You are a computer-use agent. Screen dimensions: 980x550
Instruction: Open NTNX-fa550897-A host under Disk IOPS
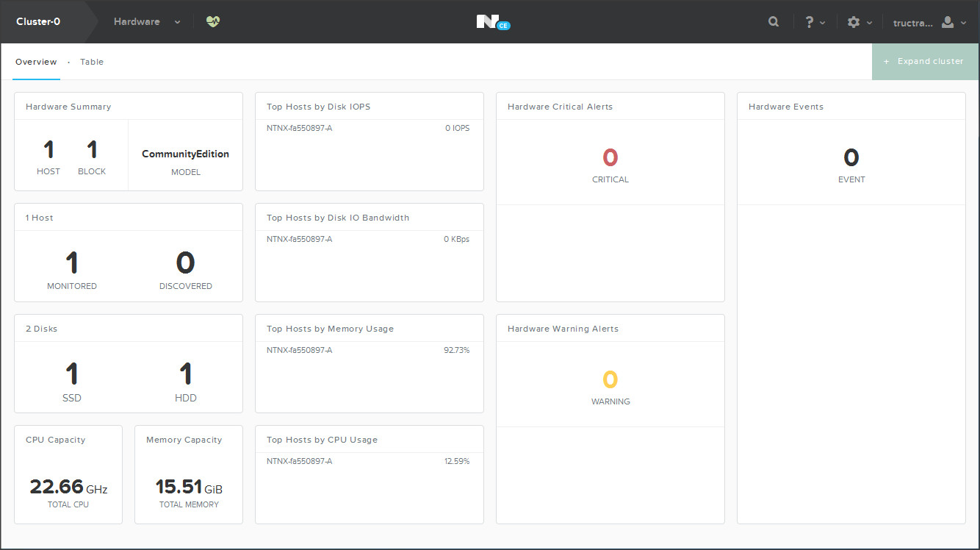click(299, 128)
